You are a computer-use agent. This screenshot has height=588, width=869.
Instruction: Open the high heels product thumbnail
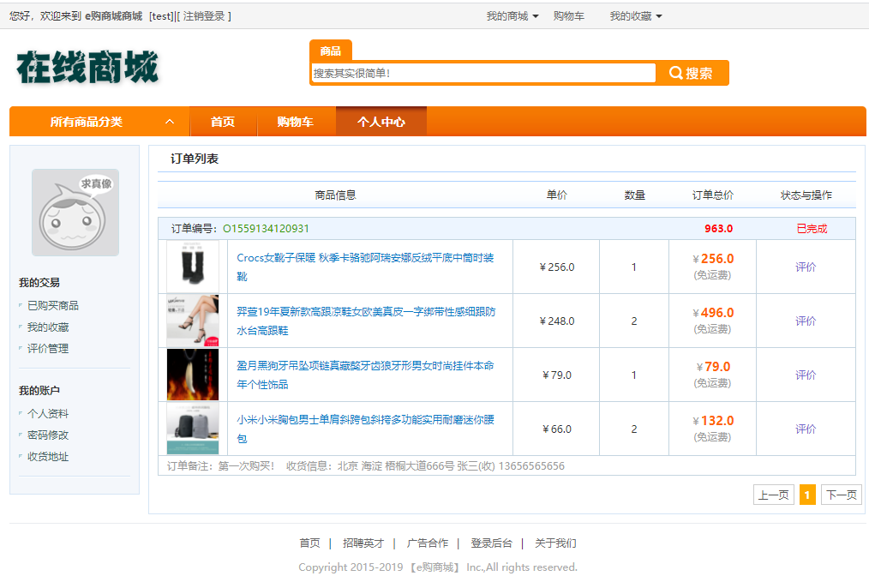pyautogui.click(x=193, y=321)
